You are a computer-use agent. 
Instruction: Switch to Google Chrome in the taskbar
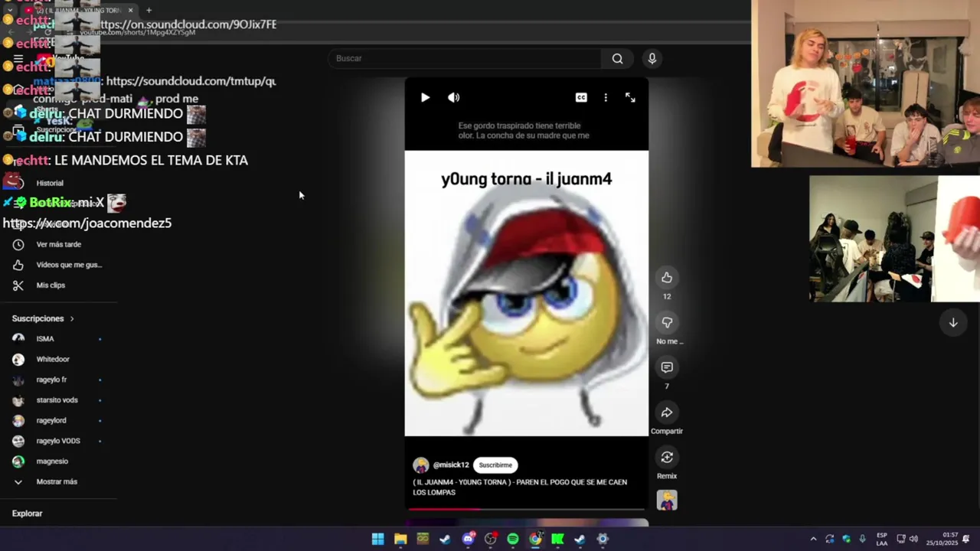pyautogui.click(x=535, y=539)
